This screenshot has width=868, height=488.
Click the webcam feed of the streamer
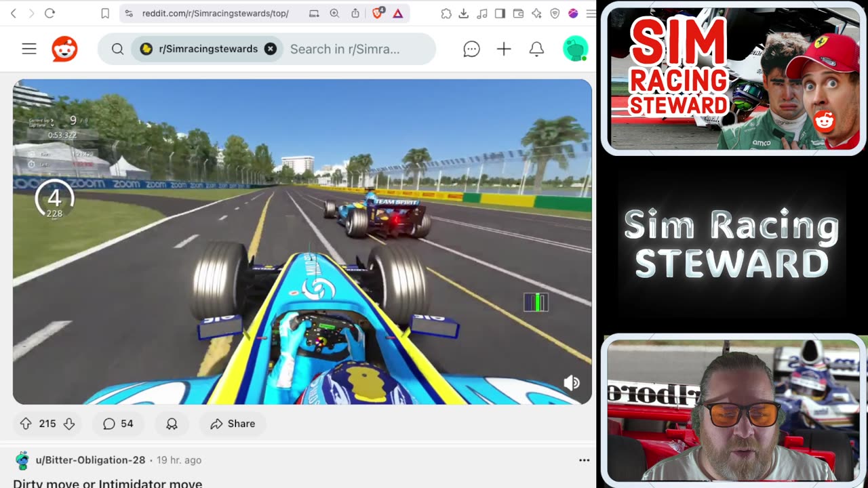coord(734,411)
